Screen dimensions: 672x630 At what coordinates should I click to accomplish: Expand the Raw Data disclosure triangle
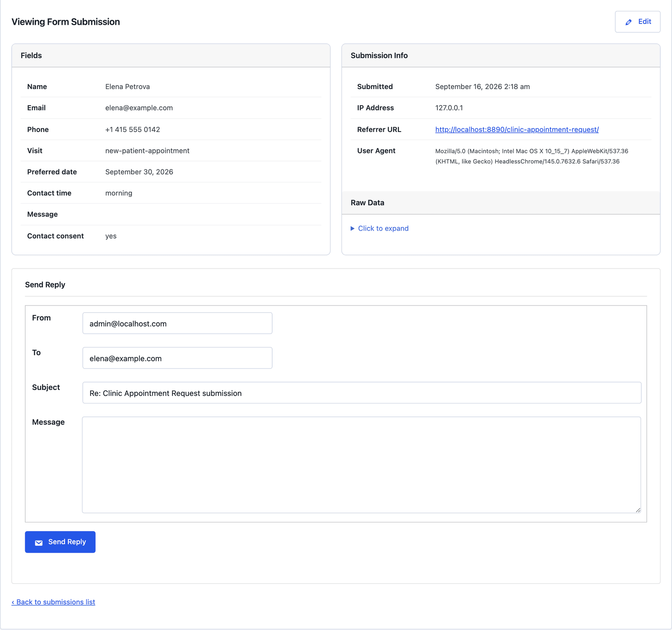(352, 229)
